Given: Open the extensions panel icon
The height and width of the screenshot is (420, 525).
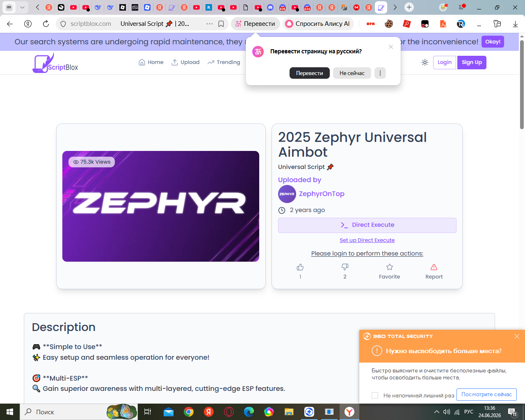Looking at the screenshot, I should coord(497,24).
